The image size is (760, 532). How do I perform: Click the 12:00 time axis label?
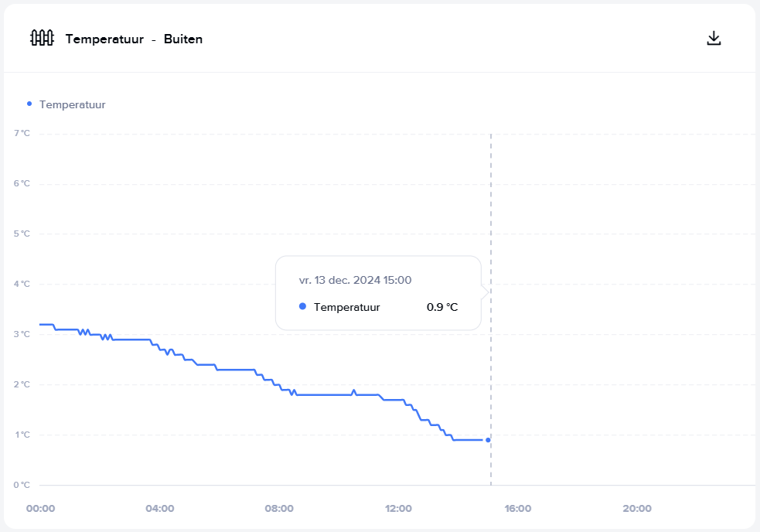coord(398,508)
